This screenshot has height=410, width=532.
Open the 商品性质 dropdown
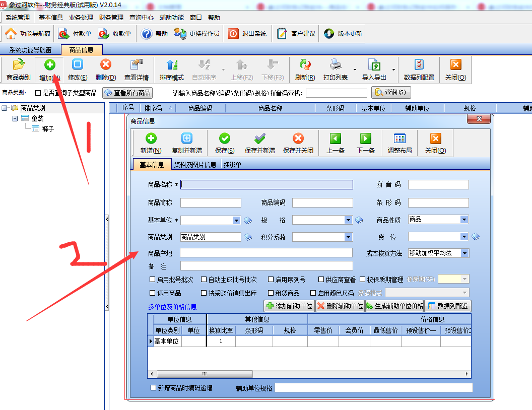pyautogui.click(x=464, y=220)
